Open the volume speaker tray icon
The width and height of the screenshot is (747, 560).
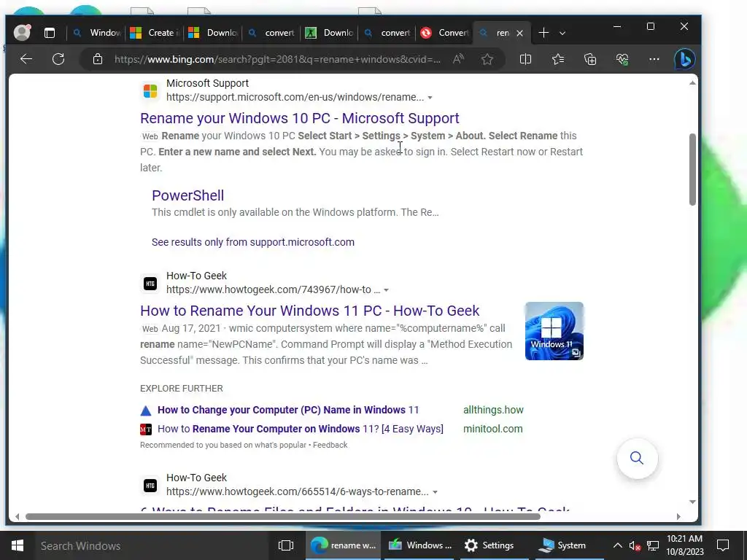pos(635,545)
